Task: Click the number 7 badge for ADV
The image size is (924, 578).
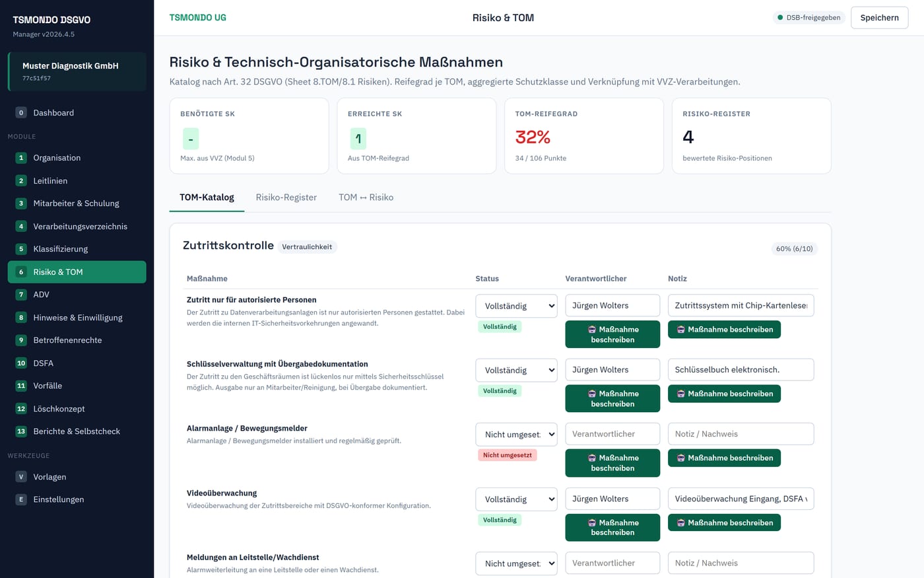Action: [x=21, y=295]
